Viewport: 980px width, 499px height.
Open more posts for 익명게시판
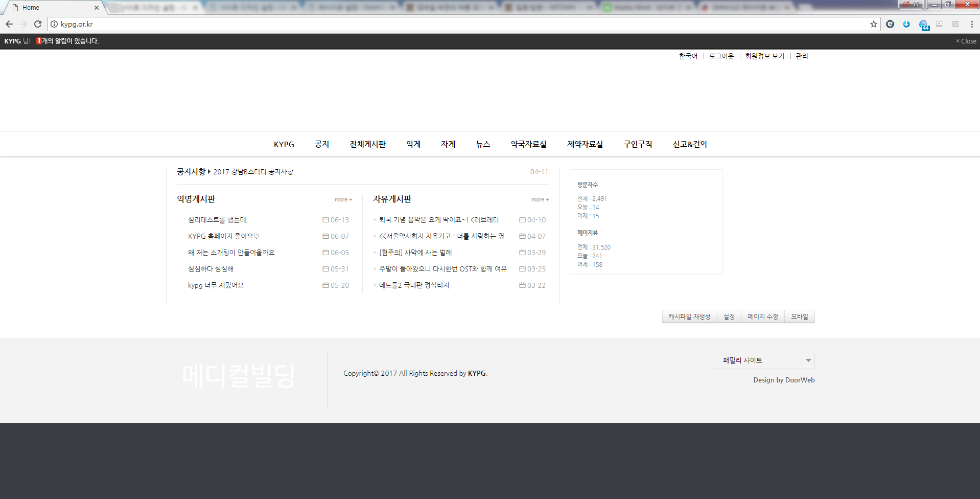point(343,200)
